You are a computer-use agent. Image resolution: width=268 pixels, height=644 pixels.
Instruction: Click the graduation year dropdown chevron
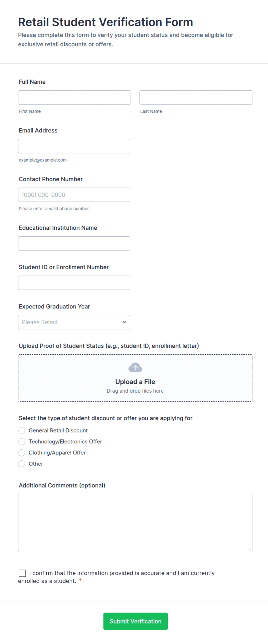[124, 322]
